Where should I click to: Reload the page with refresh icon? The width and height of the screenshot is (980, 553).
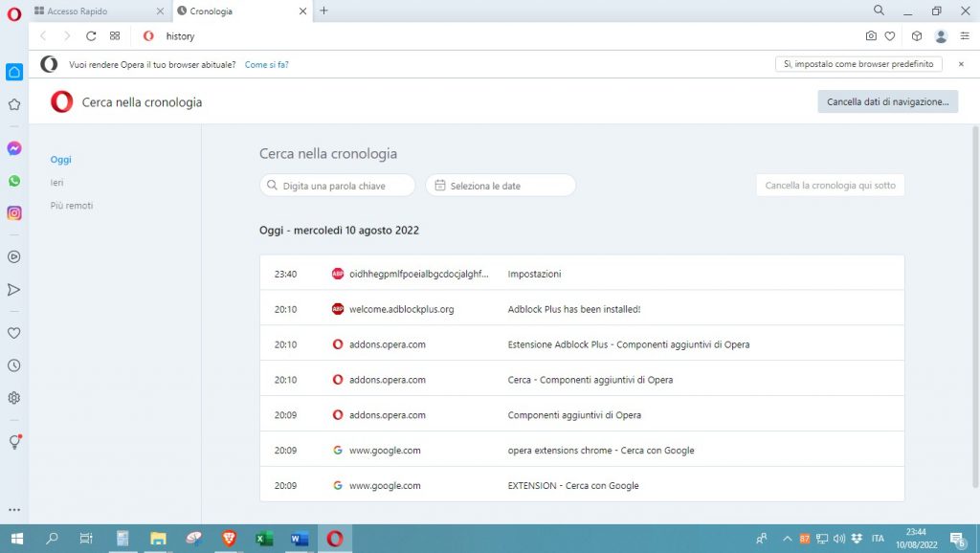(x=91, y=36)
